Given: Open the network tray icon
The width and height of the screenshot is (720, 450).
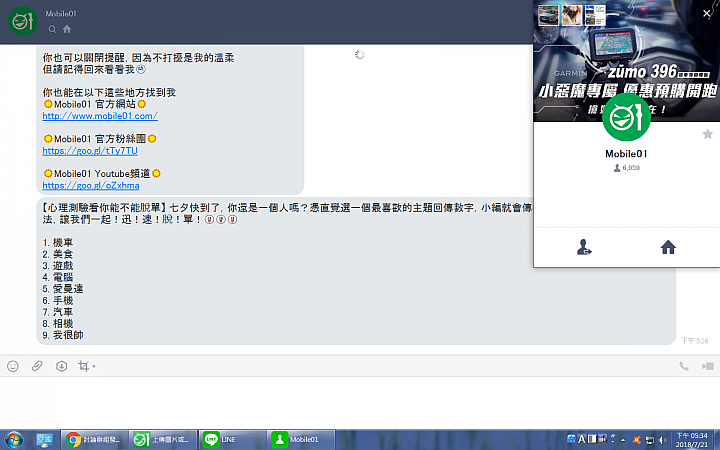Looking at the screenshot, I should 649,440.
